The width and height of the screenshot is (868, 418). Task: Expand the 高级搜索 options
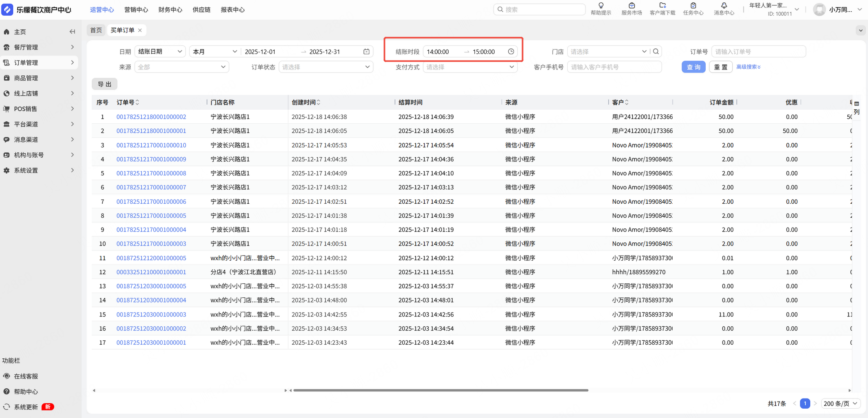click(x=748, y=67)
